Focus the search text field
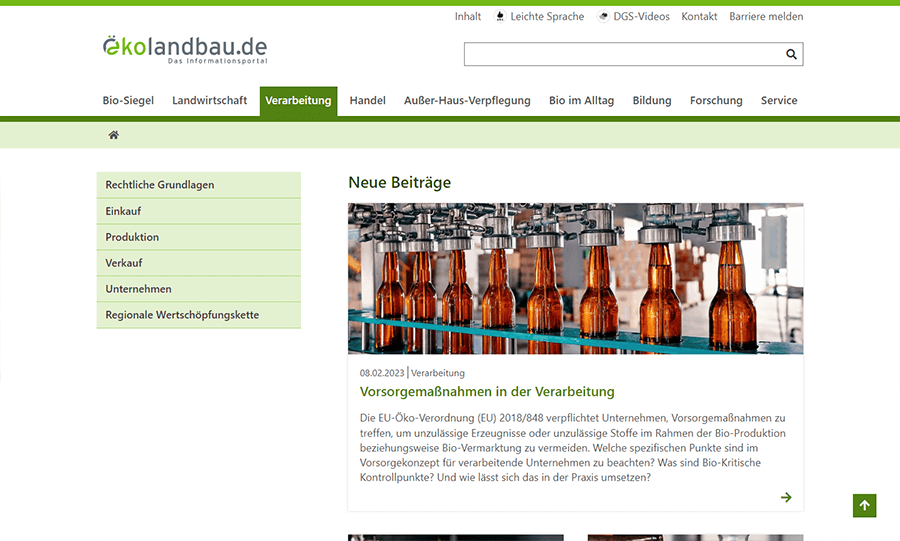The width and height of the screenshot is (900, 541). (622, 55)
